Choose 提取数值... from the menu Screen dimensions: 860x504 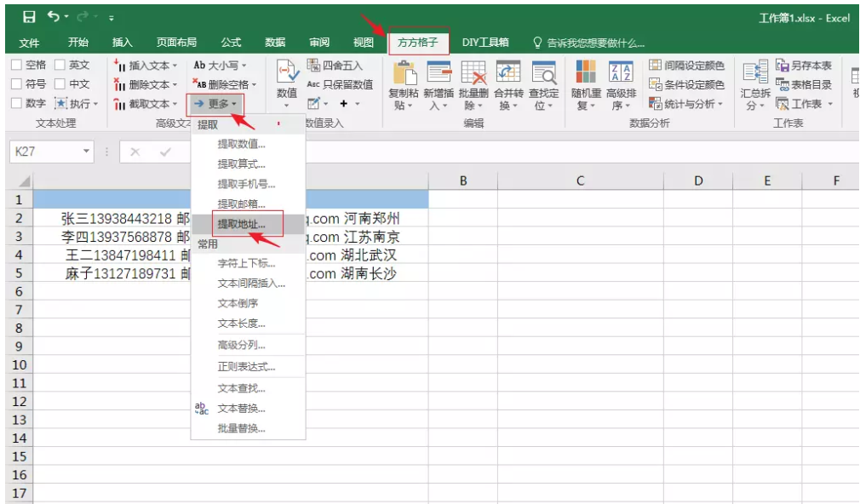248,144
